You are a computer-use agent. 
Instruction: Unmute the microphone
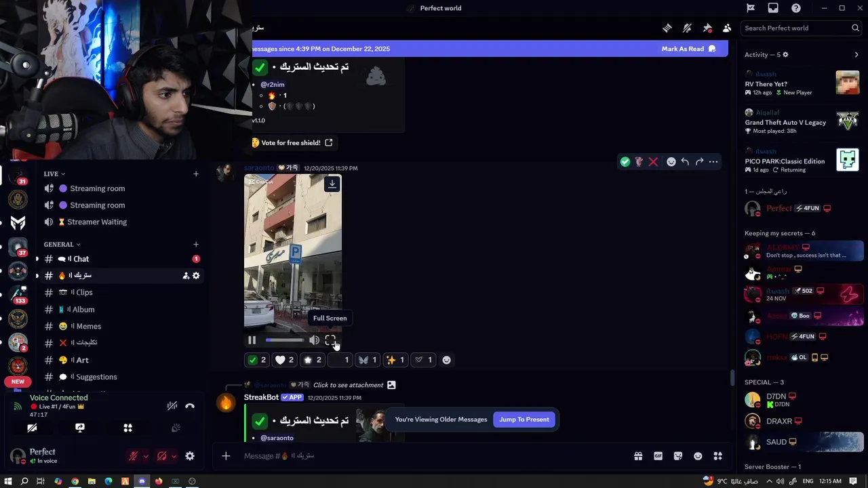click(134, 456)
